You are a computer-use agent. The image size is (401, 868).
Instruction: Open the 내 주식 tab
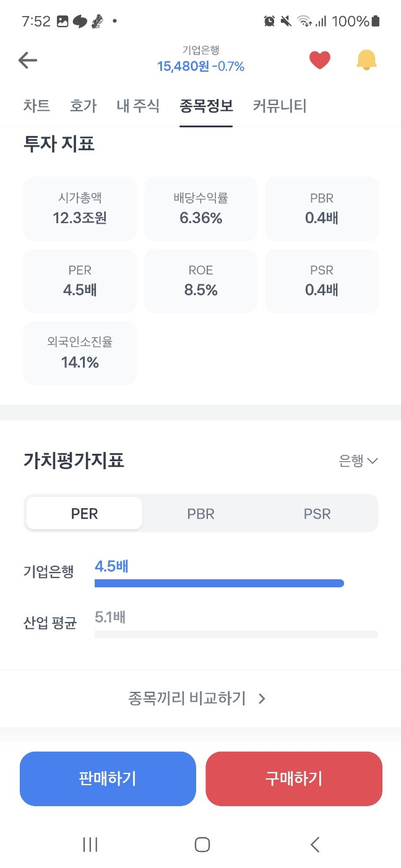pos(138,106)
